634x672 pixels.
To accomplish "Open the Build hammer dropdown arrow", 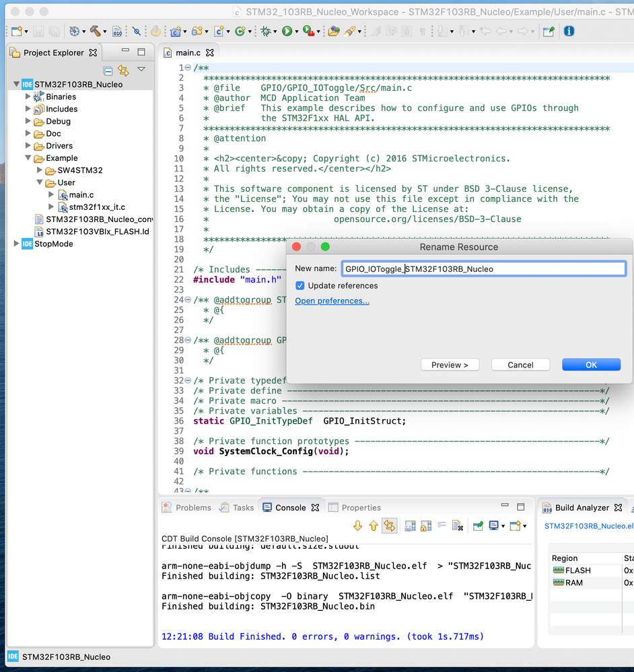I will (104, 32).
